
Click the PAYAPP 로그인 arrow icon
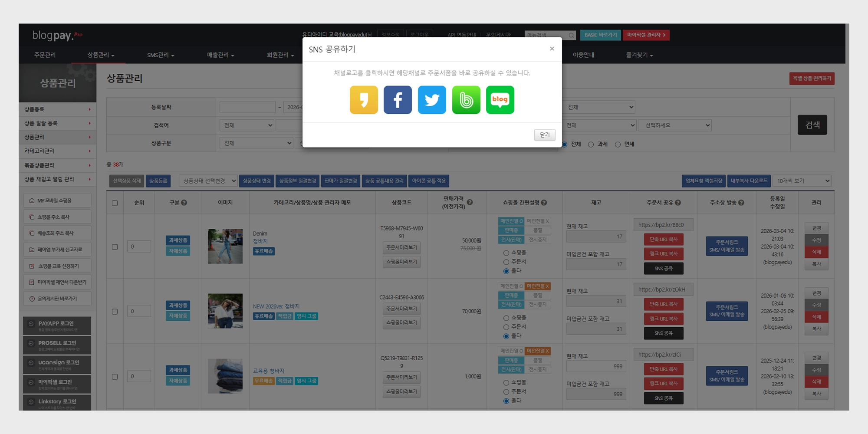[31, 324]
